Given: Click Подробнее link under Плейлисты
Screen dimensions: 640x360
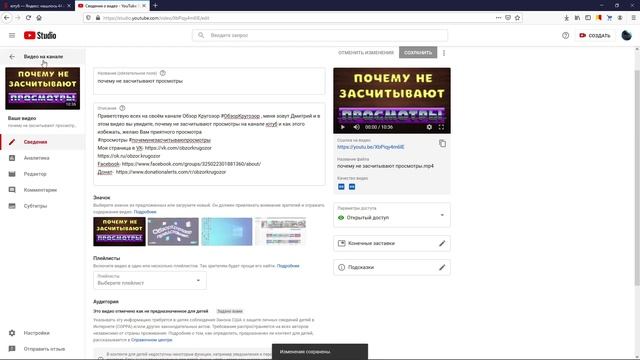Looking at the screenshot, I should click(x=288, y=266).
